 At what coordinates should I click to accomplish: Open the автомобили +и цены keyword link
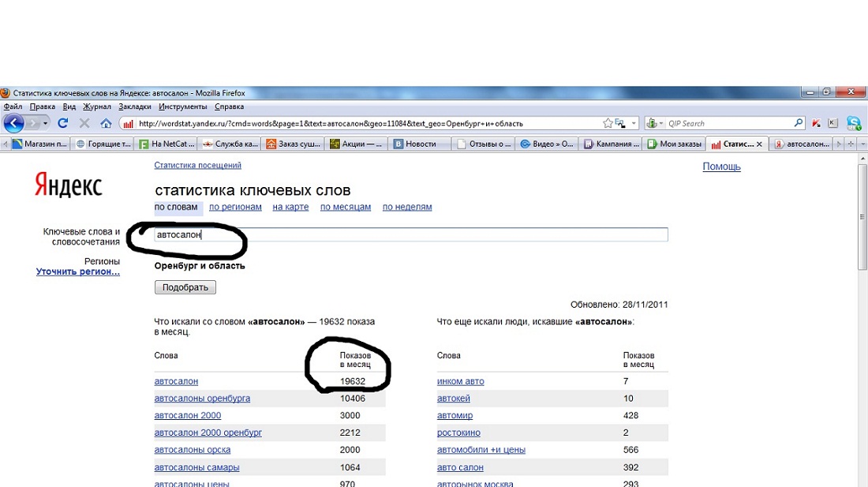481,450
